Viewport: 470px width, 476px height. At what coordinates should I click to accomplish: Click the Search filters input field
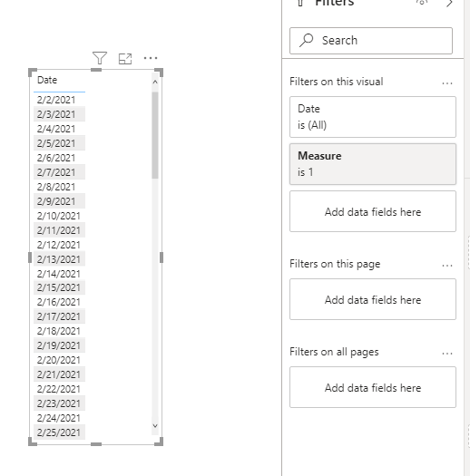point(371,41)
